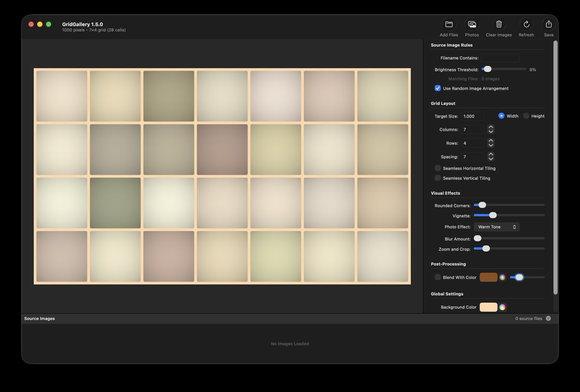Enable Seamless Horizontal Tiling
Image resolution: width=580 pixels, height=392 pixels.
[x=437, y=168]
